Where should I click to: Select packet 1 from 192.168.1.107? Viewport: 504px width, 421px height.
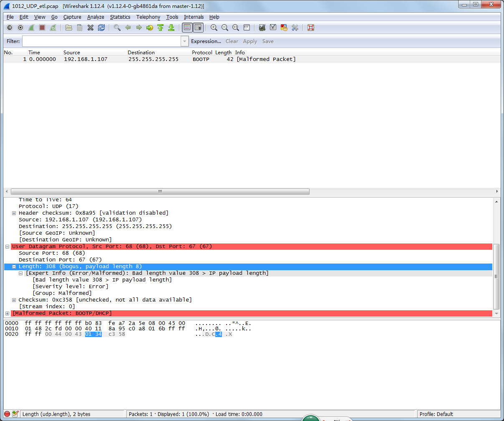pyautogui.click(x=252, y=59)
